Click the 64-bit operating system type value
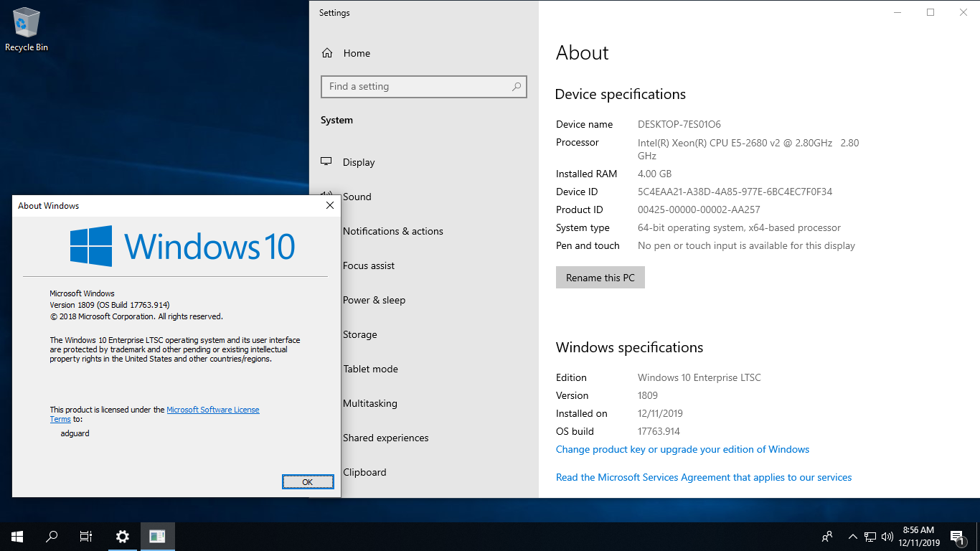This screenshot has height=551, width=980. tap(739, 227)
